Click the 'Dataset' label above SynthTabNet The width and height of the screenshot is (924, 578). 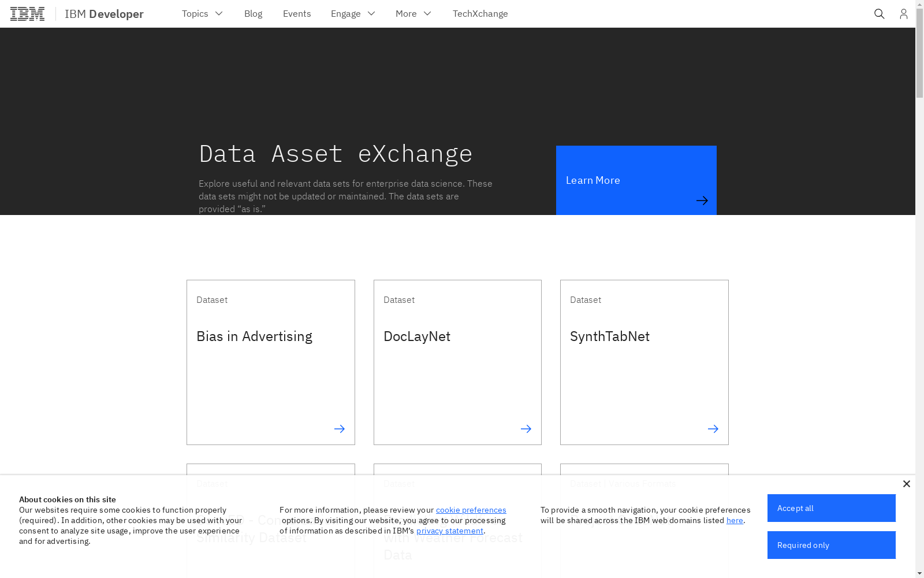click(586, 300)
